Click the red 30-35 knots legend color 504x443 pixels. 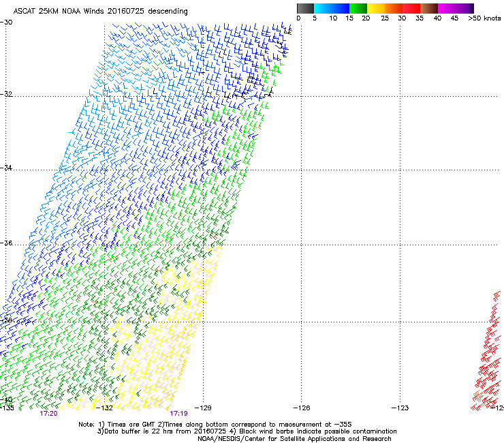coord(411,8)
